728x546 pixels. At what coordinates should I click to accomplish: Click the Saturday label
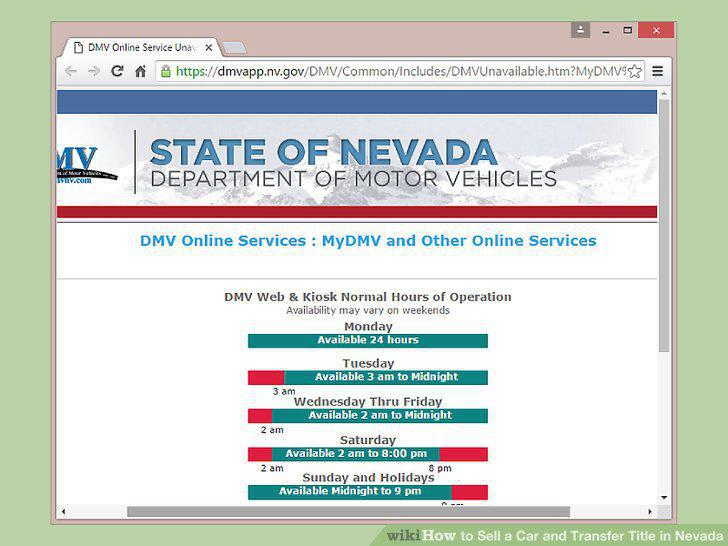pyautogui.click(x=368, y=440)
